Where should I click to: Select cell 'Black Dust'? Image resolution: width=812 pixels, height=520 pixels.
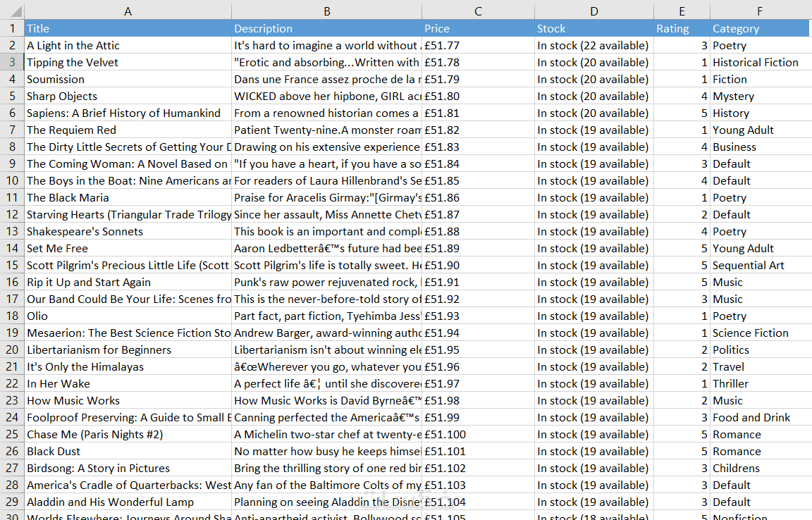click(128, 451)
